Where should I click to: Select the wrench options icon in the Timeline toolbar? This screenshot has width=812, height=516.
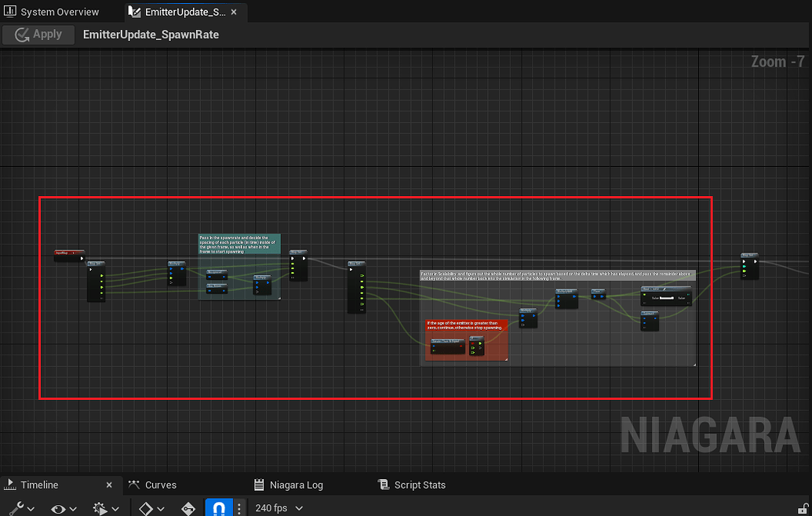(16, 507)
